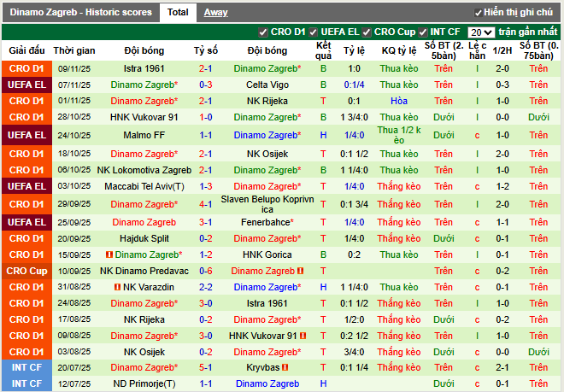Click the CRO Cup league badge on 10/09/25
The width and height of the screenshot is (564, 392).
pyautogui.click(x=26, y=271)
